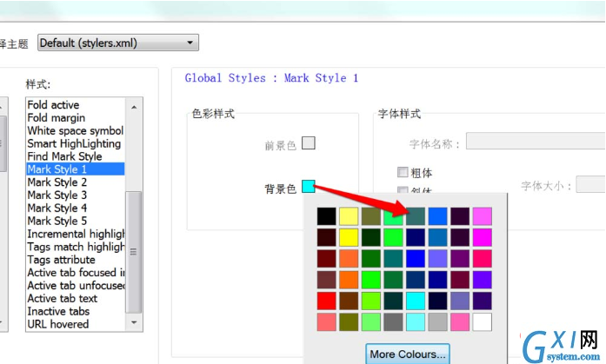Select the rose-crimson palette swatch
The height and width of the screenshot is (364, 606).
point(482,259)
